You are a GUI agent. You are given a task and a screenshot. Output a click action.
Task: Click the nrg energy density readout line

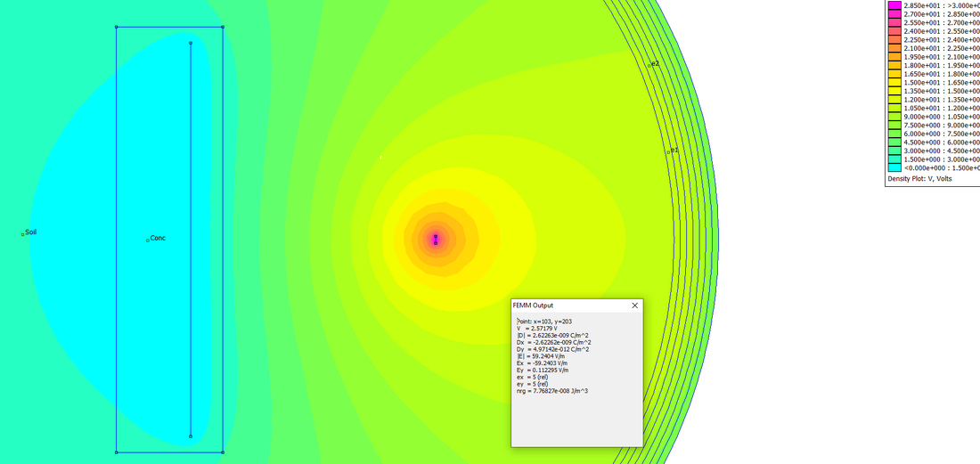[x=552, y=391]
